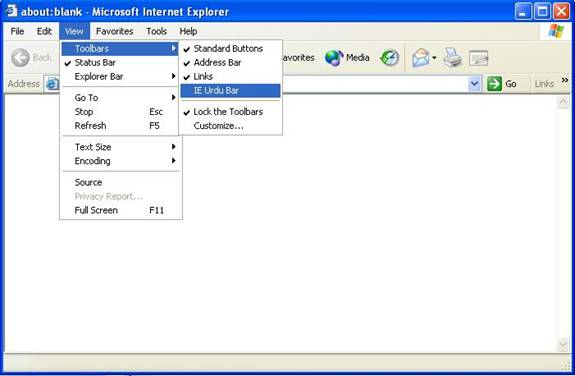Toggle Lock the Toolbars

click(x=230, y=112)
